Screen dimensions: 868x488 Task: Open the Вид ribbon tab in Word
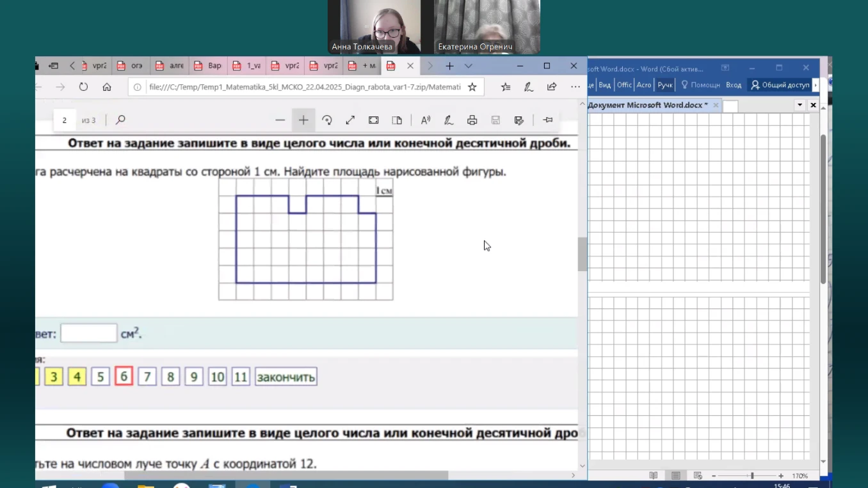pyautogui.click(x=605, y=85)
